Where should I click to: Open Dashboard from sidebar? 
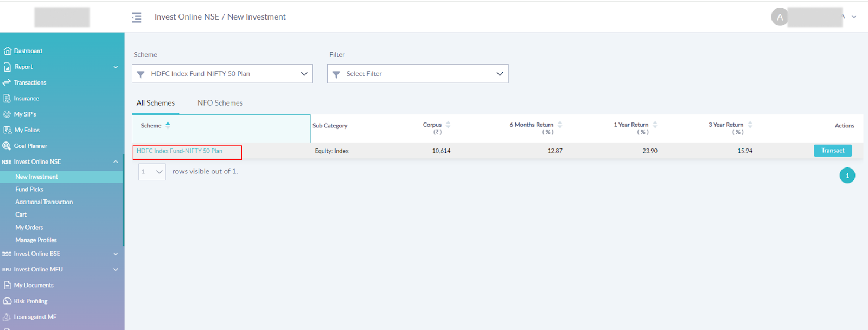[28, 51]
